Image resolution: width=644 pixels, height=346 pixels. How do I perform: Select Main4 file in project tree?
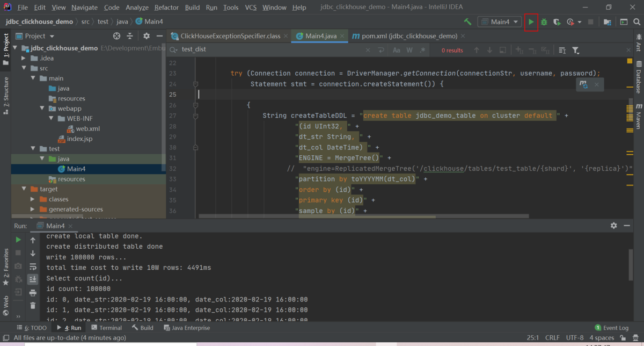tap(76, 169)
